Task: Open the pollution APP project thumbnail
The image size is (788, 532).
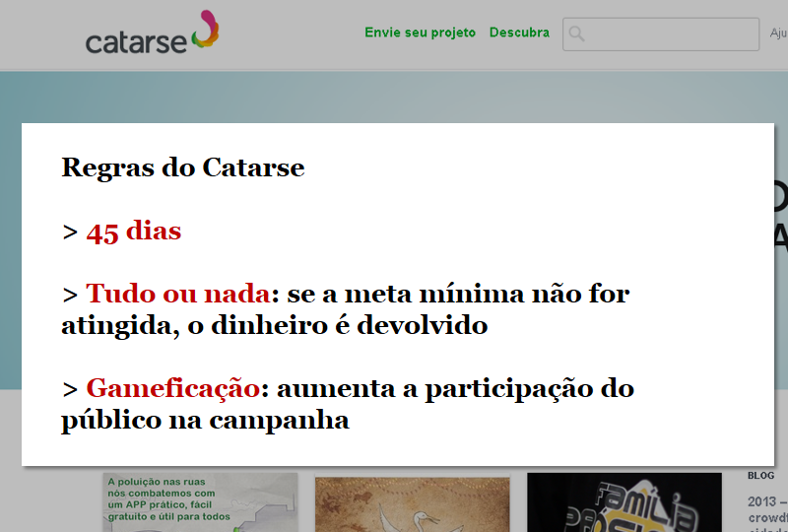Action: point(200,501)
